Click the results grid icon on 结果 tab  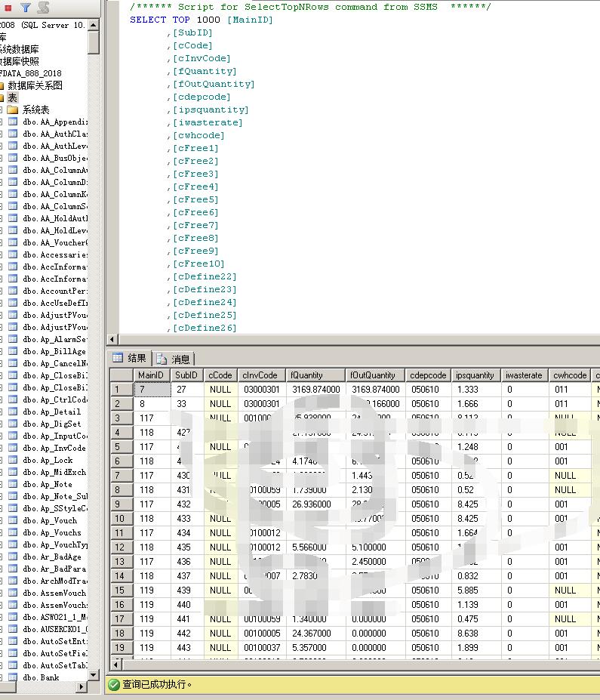coord(118,358)
